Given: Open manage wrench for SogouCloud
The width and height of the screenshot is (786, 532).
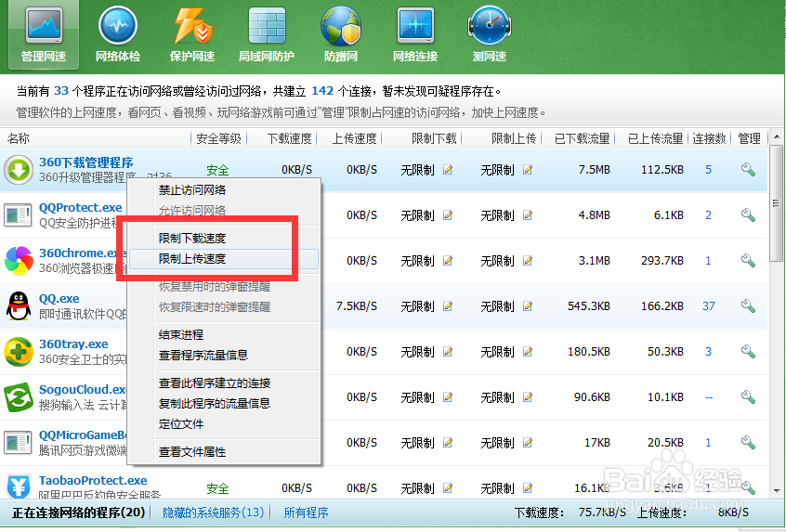Looking at the screenshot, I should [748, 397].
